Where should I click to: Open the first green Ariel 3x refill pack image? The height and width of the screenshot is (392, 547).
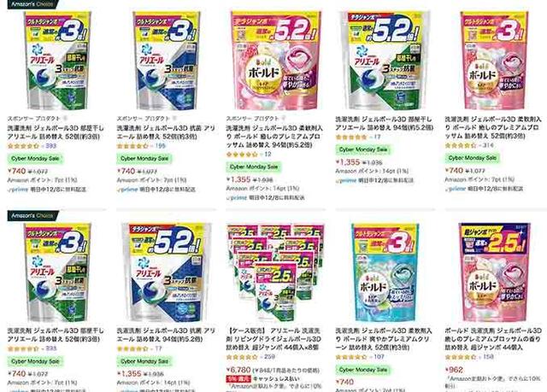(x=57, y=61)
